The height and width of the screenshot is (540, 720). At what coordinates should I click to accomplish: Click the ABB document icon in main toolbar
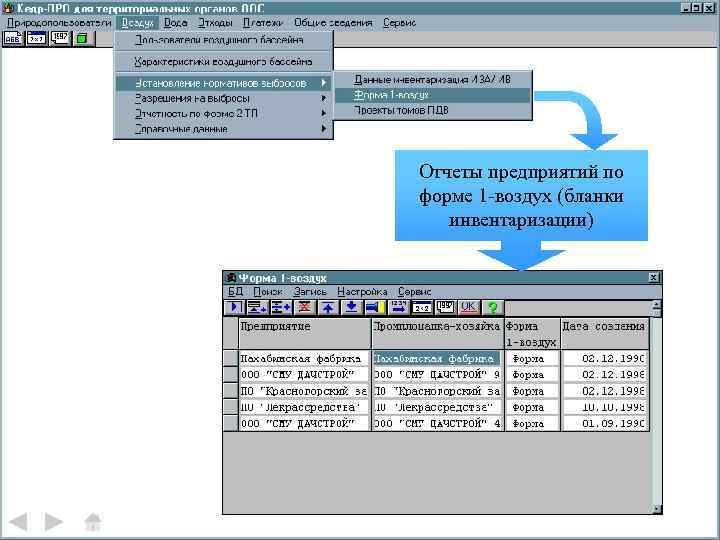tap(12, 39)
